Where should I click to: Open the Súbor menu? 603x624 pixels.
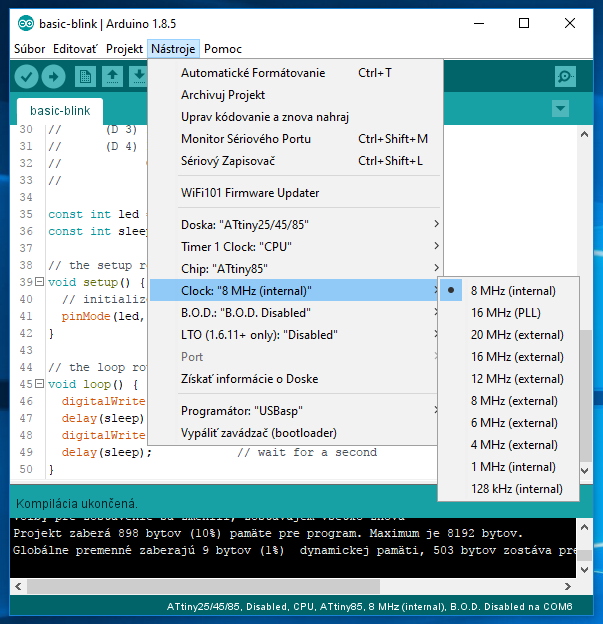(29, 49)
